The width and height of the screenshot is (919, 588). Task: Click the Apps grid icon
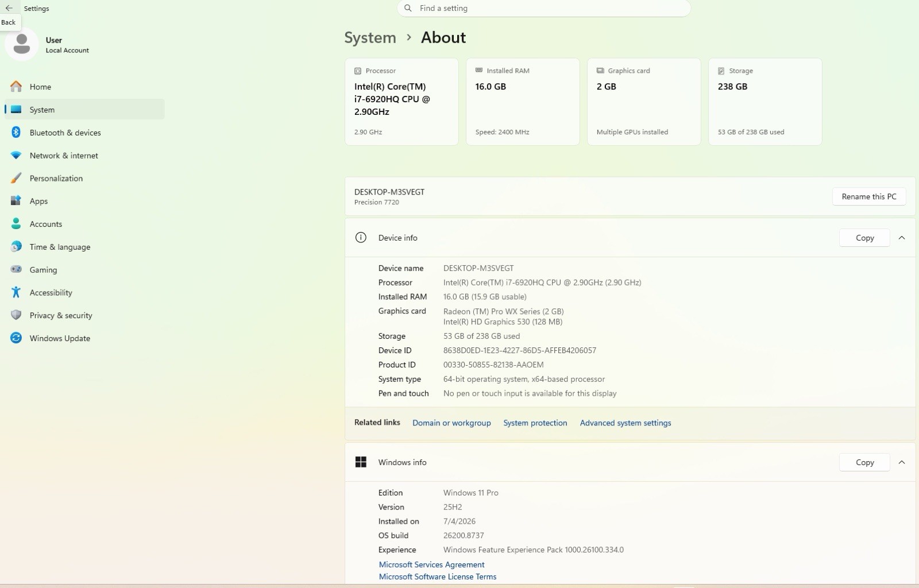click(x=16, y=201)
